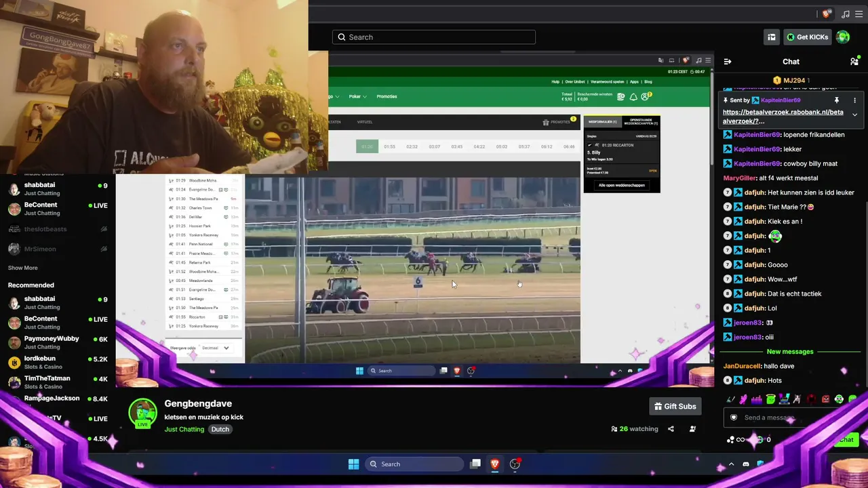Open the red circular taskbar app

coord(515,464)
